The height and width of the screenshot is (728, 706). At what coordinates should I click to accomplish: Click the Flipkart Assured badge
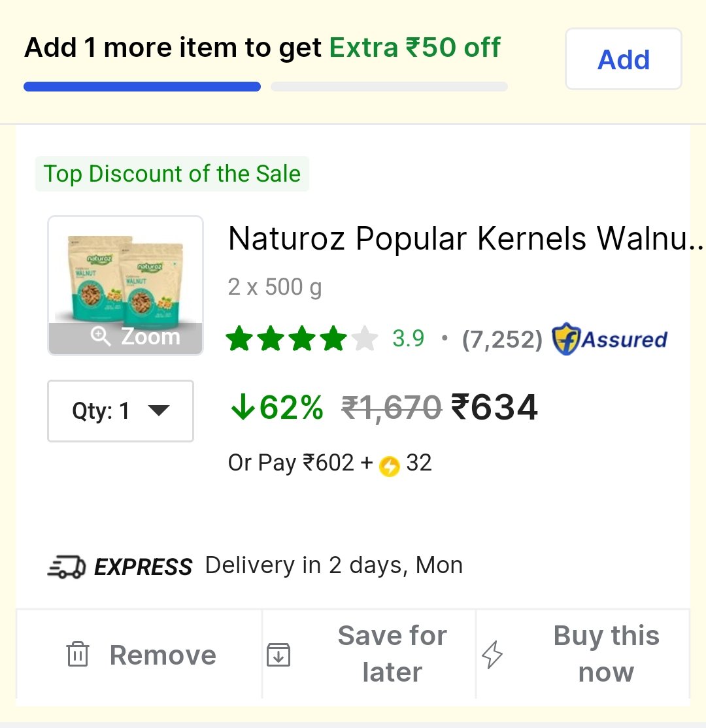(x=610, y=339)
